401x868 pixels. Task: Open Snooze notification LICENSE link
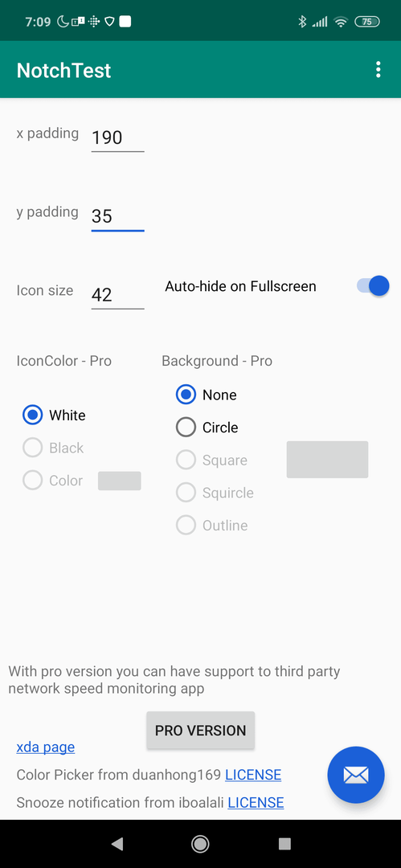pos(256,803)
